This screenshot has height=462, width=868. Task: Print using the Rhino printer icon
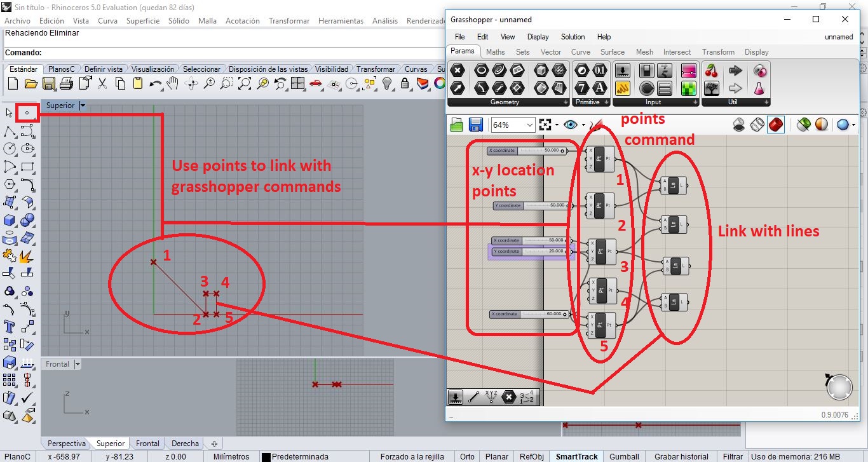point(66,83)
